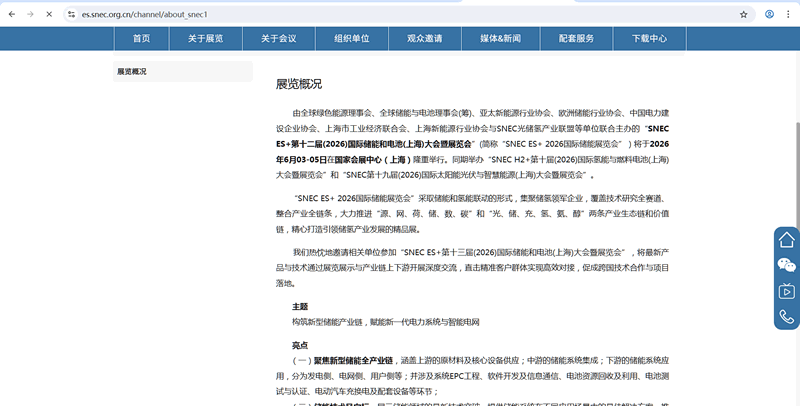
Task: Select 展览概况 in the left sidebar
Action: (132, 72)
